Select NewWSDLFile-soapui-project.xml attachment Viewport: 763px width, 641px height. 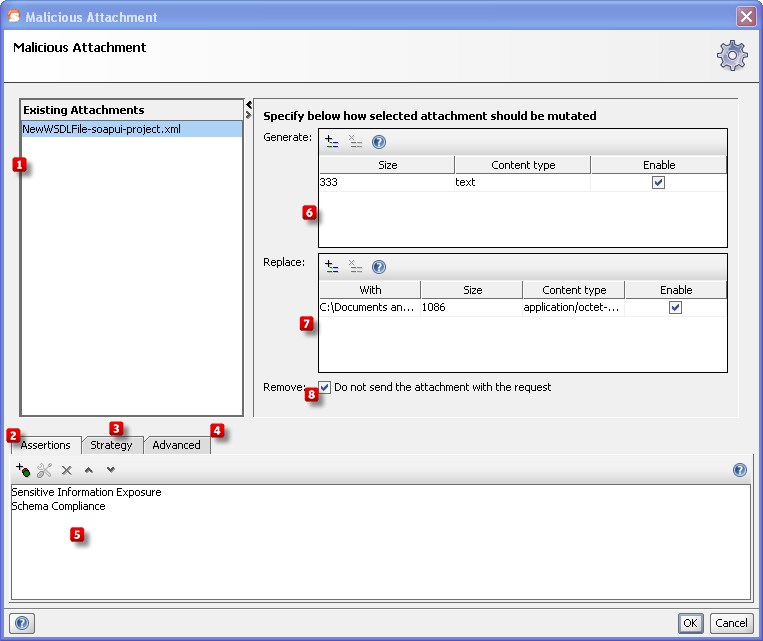click(x=131, y=129)
